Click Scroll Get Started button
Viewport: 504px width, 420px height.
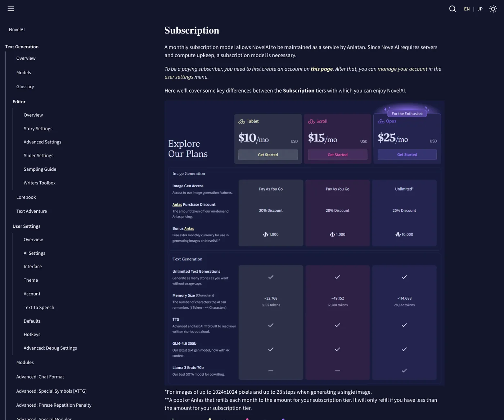(x=338, y=155)
